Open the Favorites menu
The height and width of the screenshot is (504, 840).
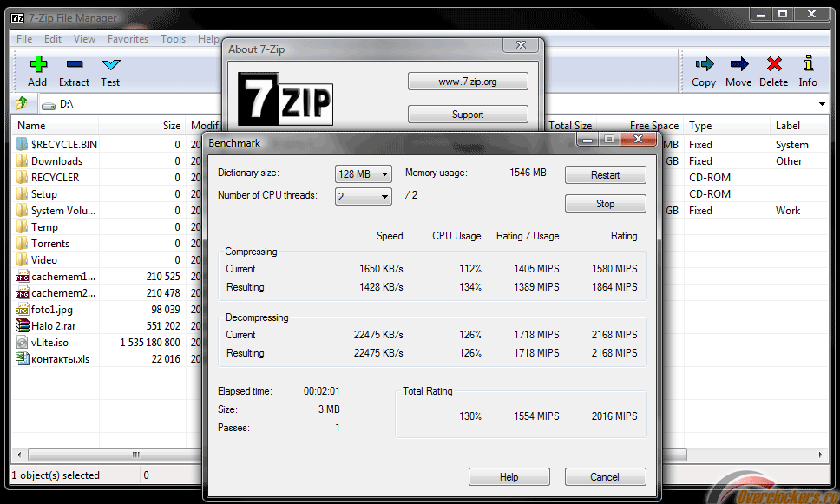point(128,38)
